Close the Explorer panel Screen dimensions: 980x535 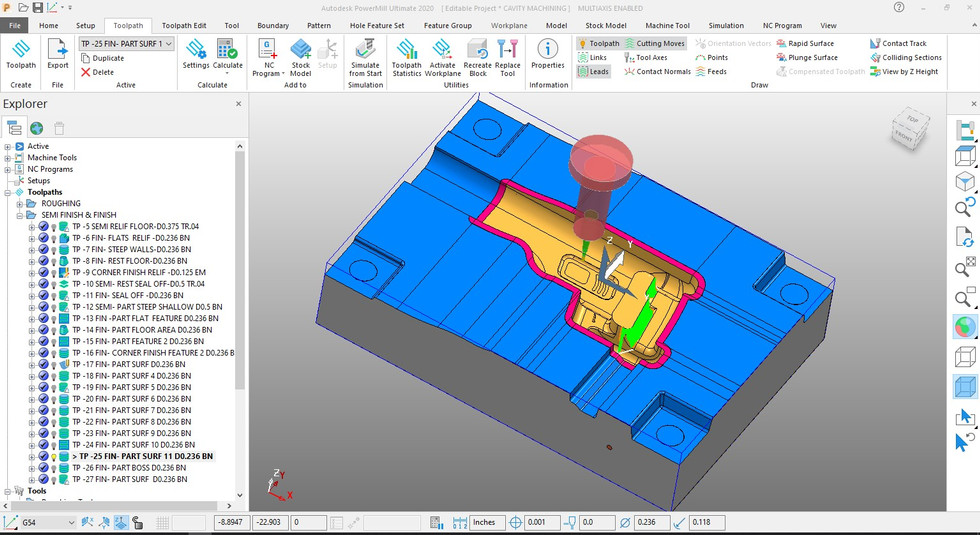pyautogui.click(x=238, y=104)
